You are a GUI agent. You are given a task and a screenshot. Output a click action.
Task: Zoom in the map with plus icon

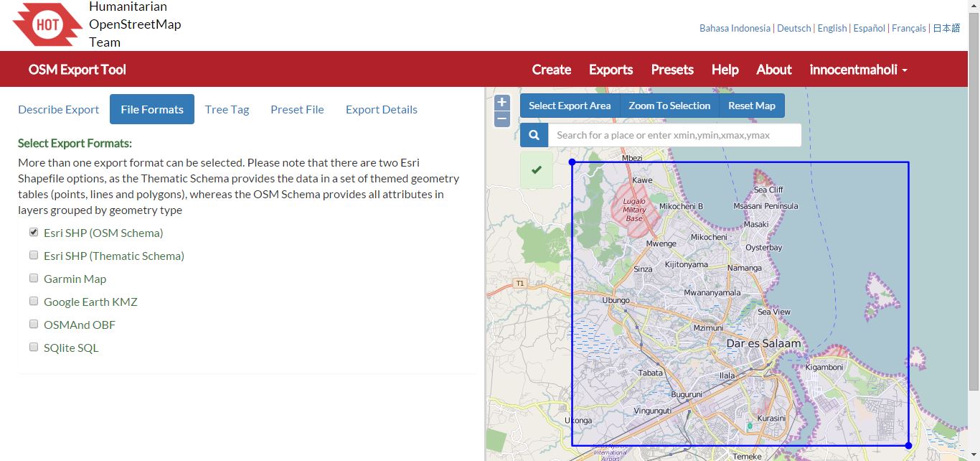point(502,103)
